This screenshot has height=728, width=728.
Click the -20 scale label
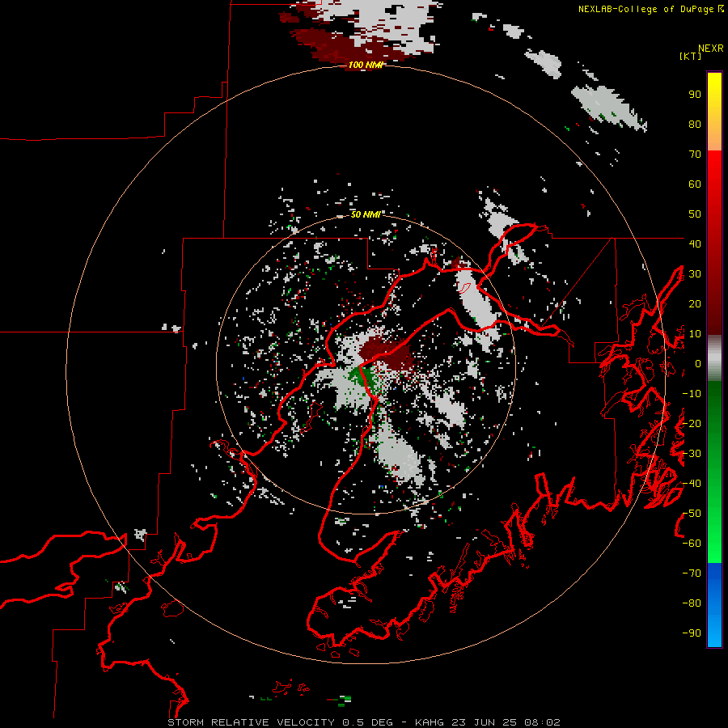tap(692, 423)
